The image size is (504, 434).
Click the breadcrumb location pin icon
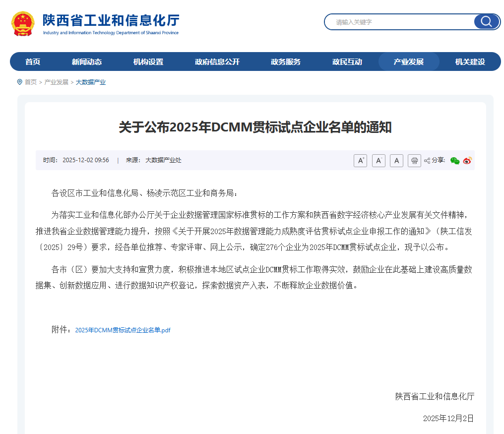pyautogui.click(x=20, y=82)
